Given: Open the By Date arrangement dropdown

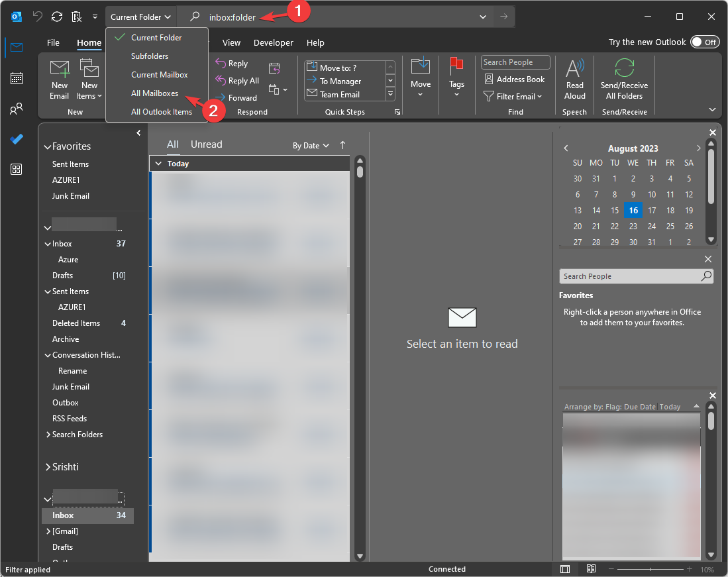Looking at the screenshot, I should point(311,145).
